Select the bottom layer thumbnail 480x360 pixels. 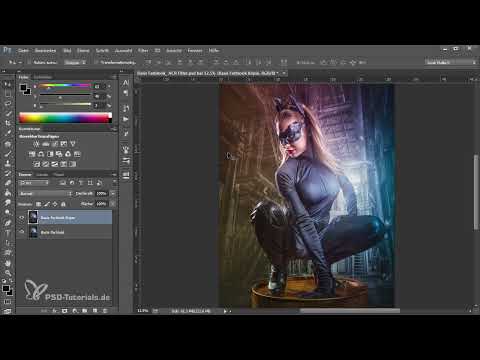33,232
